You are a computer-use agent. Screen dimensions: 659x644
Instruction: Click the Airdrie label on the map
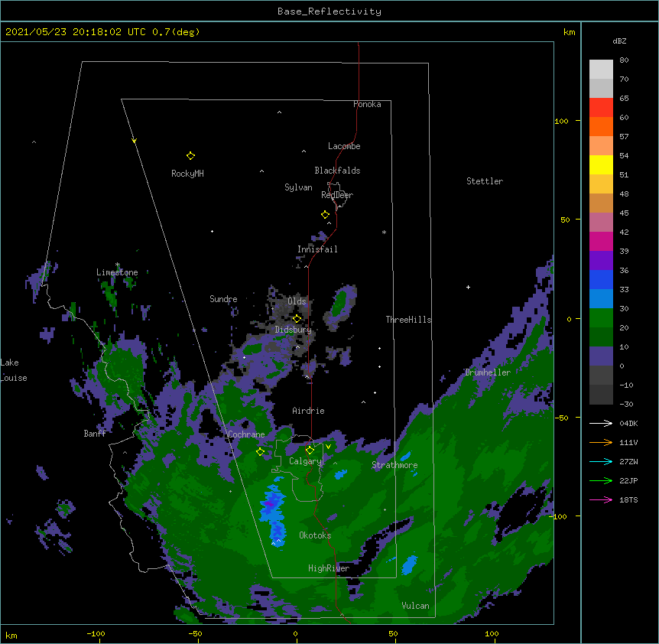tap(309, 411)
